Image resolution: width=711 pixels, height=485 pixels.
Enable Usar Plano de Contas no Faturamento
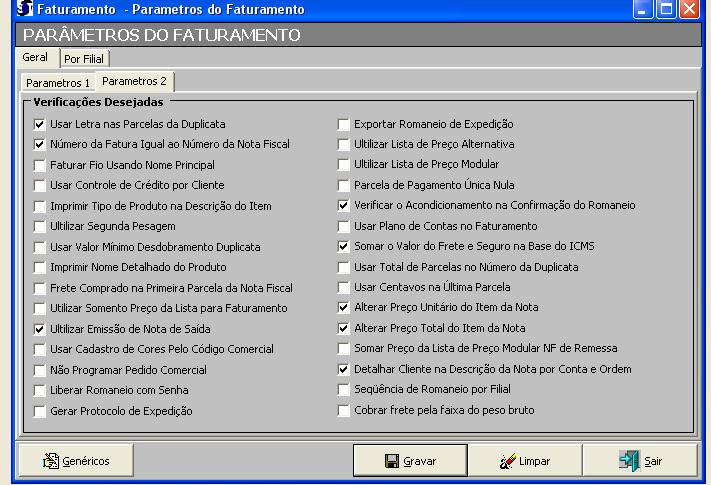pos(344,226)
